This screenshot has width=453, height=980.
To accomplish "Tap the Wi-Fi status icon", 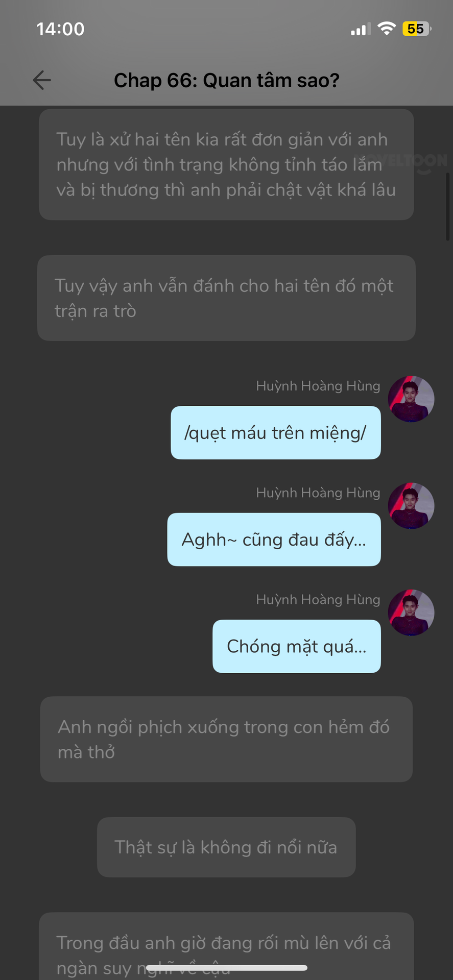I will click(387, 29).
